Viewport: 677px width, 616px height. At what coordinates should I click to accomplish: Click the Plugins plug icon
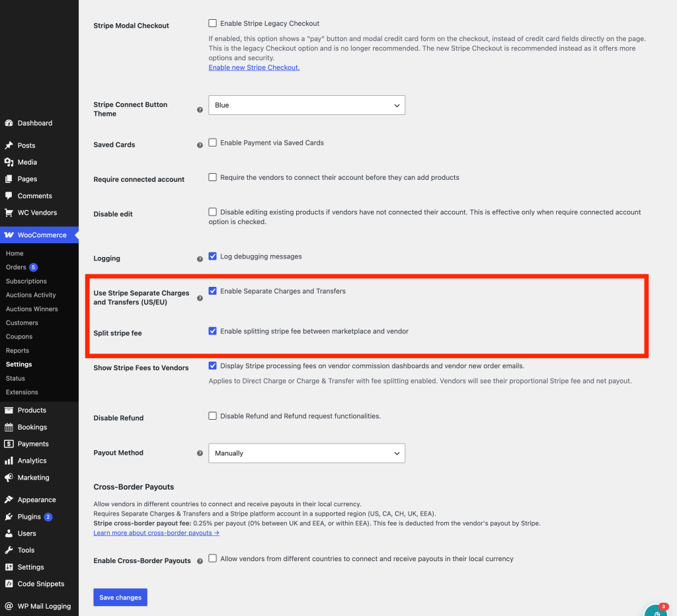(9, 517)
